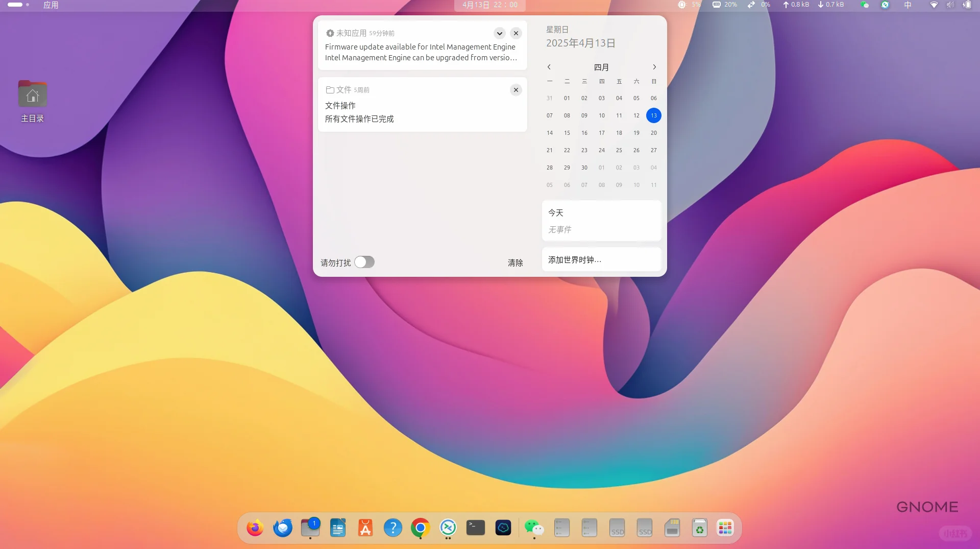Open an SSD drive from the dock

(x=617, y=528)
